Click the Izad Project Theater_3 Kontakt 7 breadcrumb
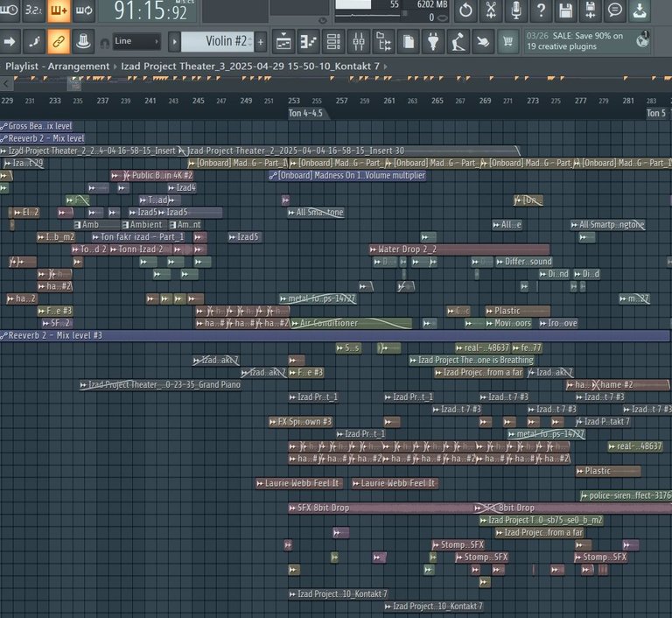Viewport: 672px width, 618px height. point(250,67)
